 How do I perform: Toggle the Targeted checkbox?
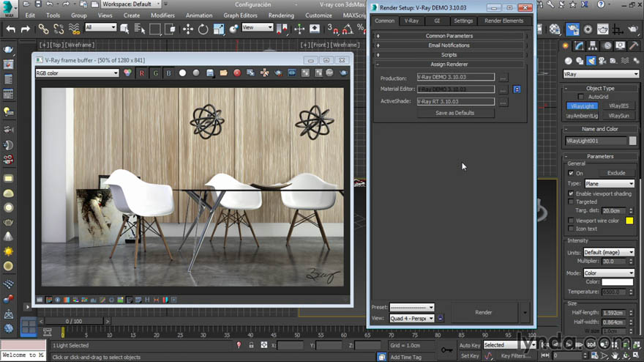[571, 202]
